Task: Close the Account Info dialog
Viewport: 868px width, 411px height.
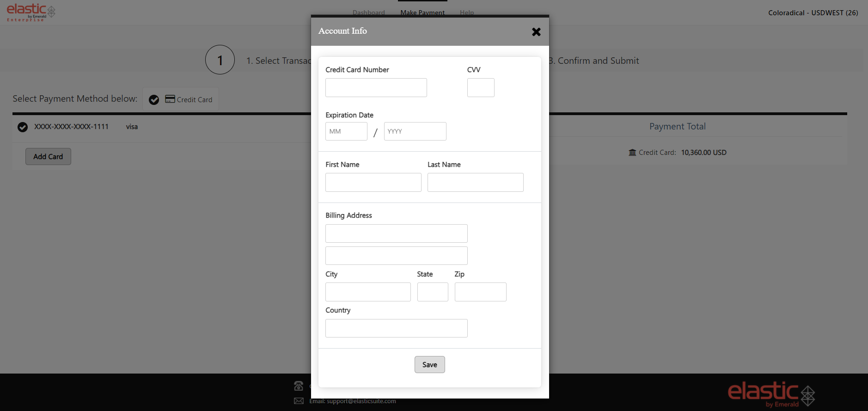Action: (536, 32)
